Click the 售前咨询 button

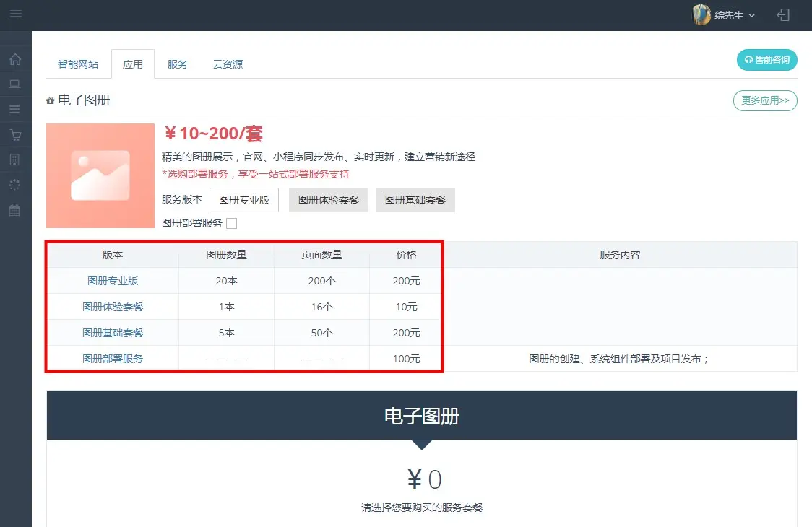point(766,60)
